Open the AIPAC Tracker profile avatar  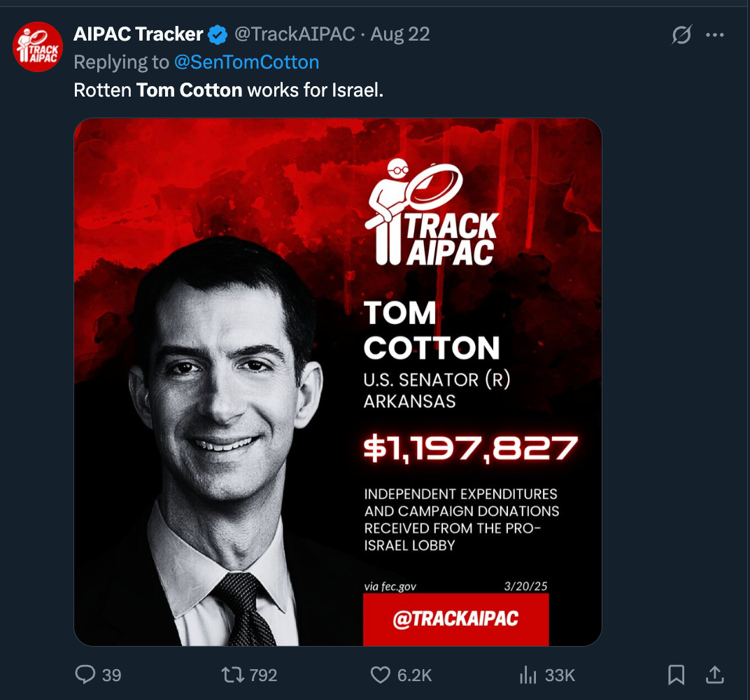point(38,47)
